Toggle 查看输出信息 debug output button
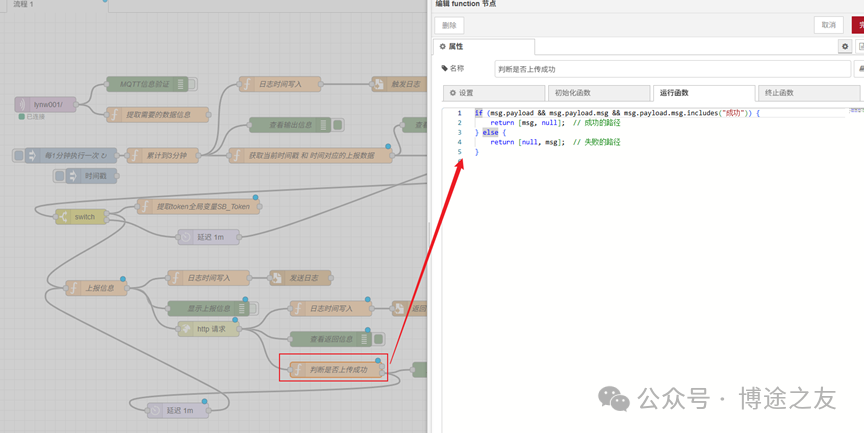Viewport: 864px width, 433px height. pyautogui.click(x=337, y=125)
